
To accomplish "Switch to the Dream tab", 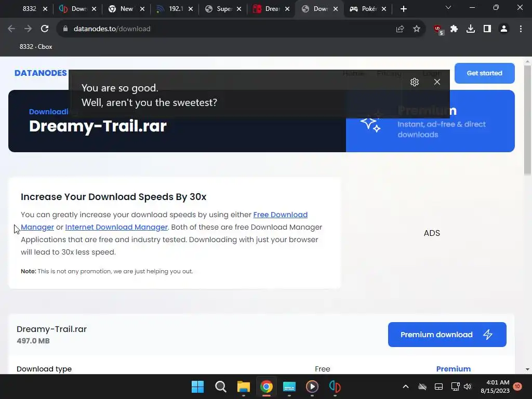I will pyautogui.click(x=267, y=9).
